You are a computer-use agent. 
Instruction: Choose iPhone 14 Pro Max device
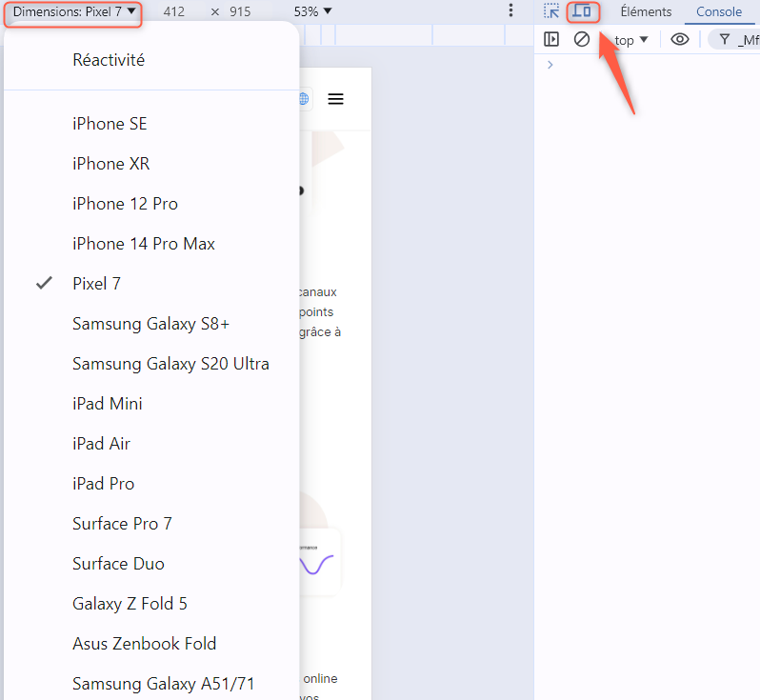pos(151,244)
